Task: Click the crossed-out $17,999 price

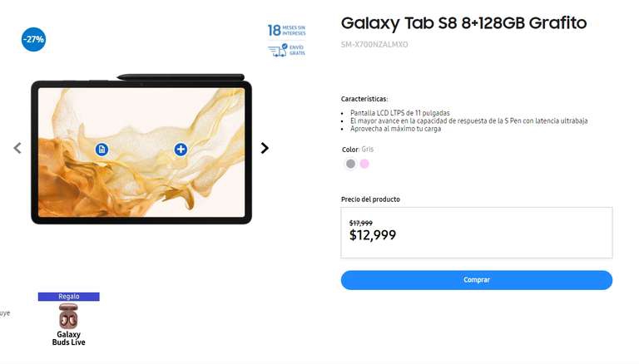Action: tap(360, 223)
